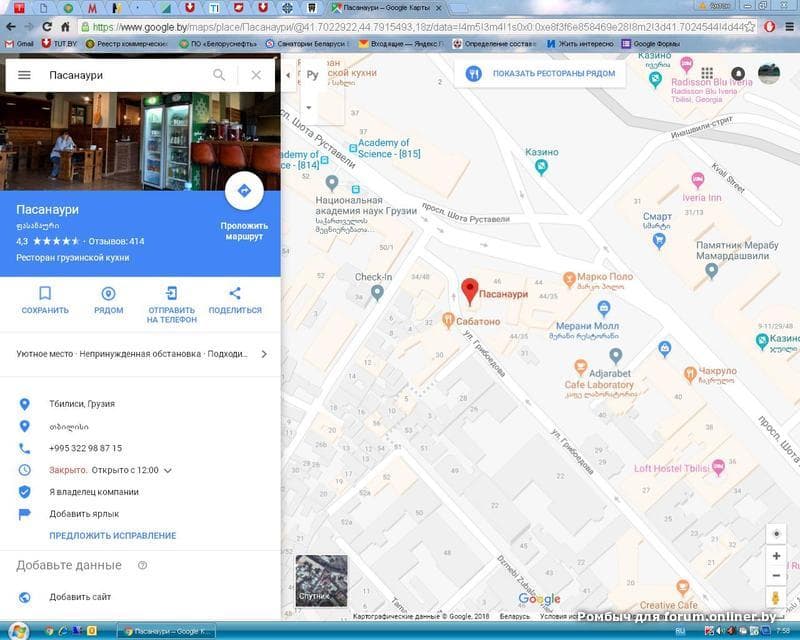Click Национальная академия наук Грузии marker
The height and width of the screenshot is (640, 800).
click(x=332, y=182)
